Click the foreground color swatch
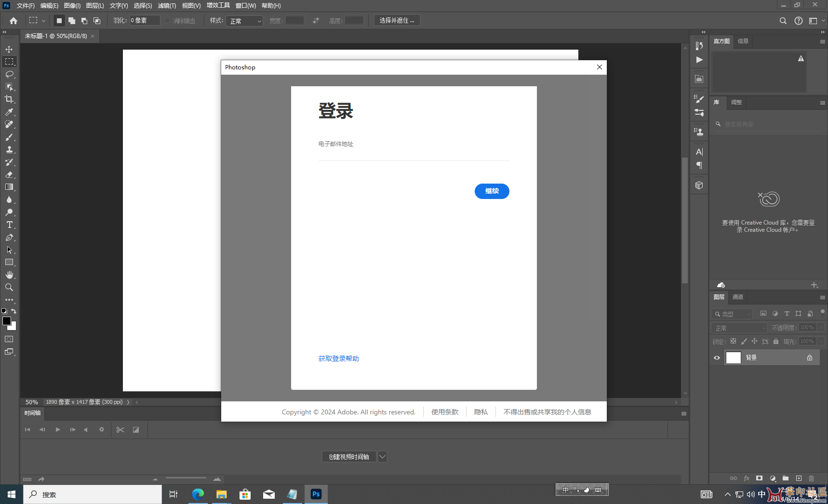The width and height of the screenshot is (828, 504). 7,321
